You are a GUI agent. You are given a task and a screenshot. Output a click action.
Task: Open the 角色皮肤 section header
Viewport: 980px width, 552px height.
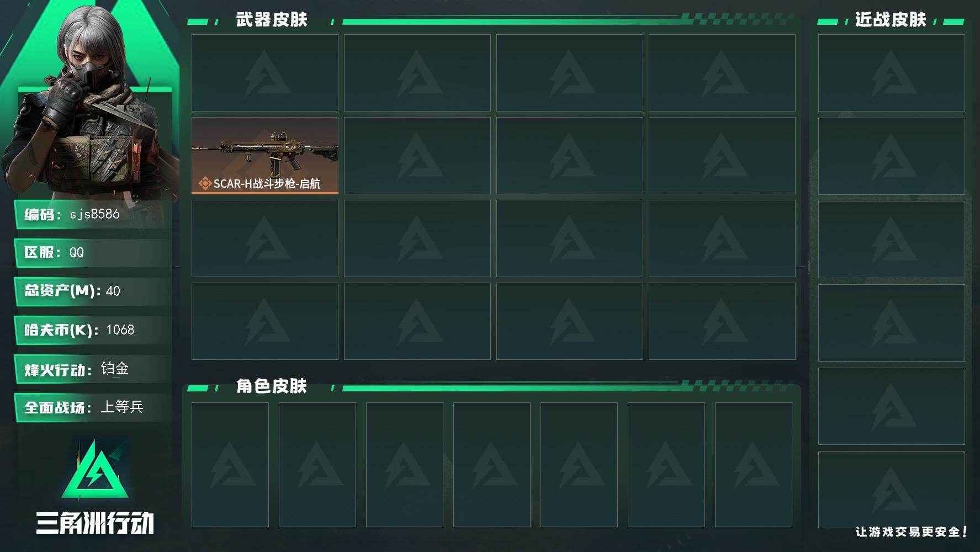click(272, 386)
